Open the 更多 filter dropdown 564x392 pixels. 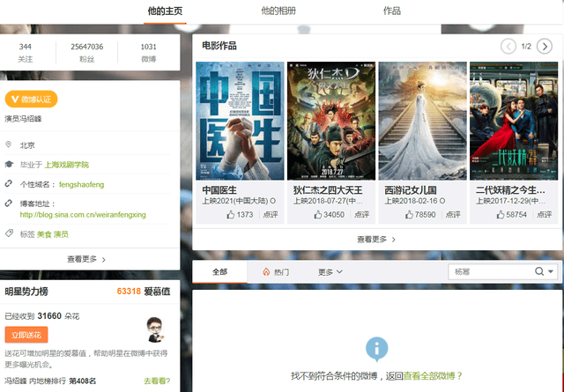[x=330, y=272]
